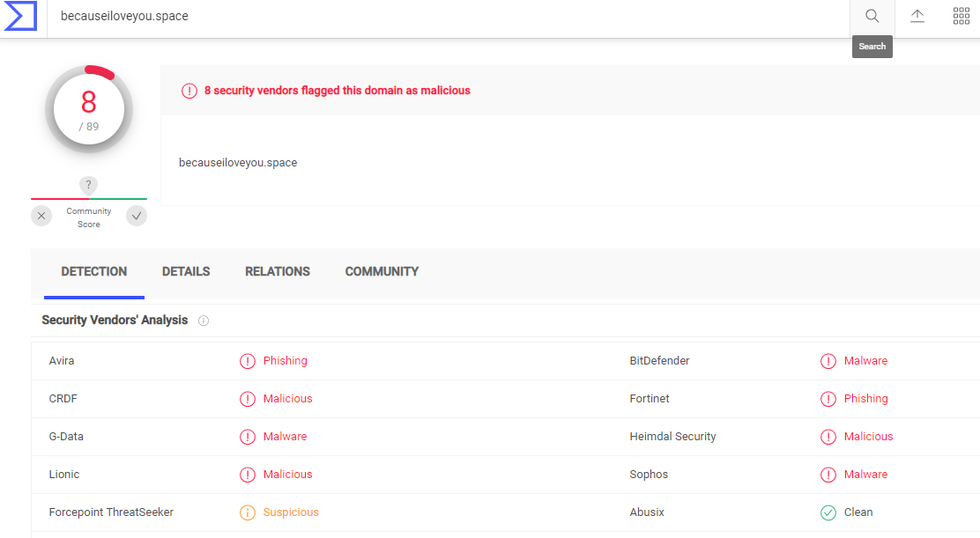Open the RELATIONS tab
The height and width of the screenshot is (538, 980).
(x=278, y=271)
